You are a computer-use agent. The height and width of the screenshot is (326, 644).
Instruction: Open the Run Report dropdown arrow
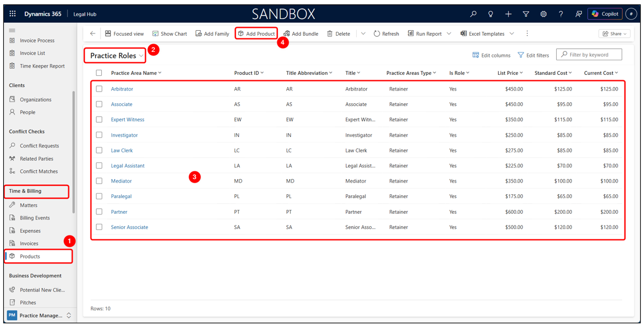[449, 33]
